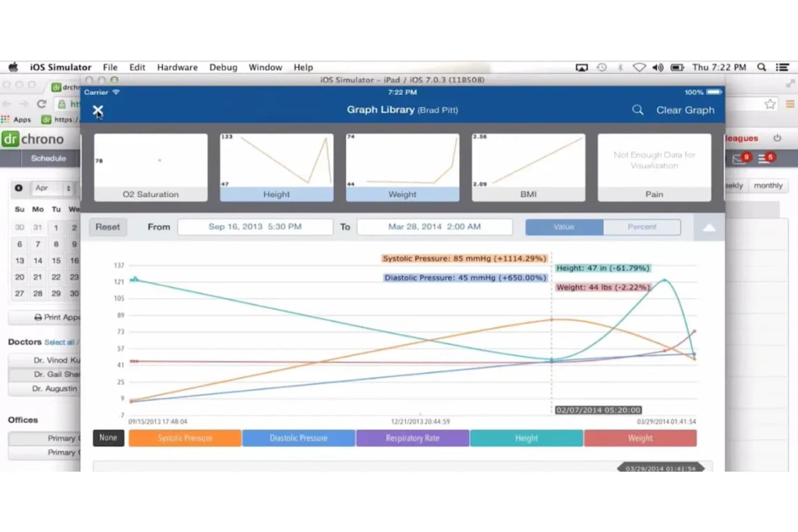Click the Reset button
The height and width of the screenshot is (532, 798).
[108, 227]
